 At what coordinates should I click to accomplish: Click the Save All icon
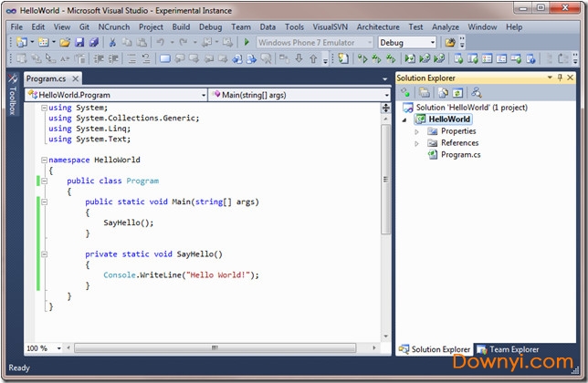pos(92,43)
